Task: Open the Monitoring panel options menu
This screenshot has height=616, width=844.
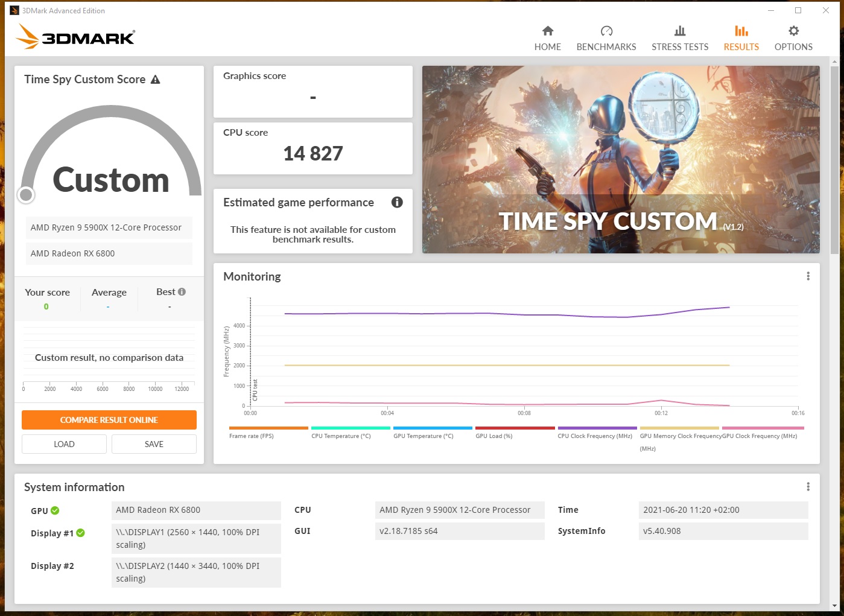Action: pos(808,276)
